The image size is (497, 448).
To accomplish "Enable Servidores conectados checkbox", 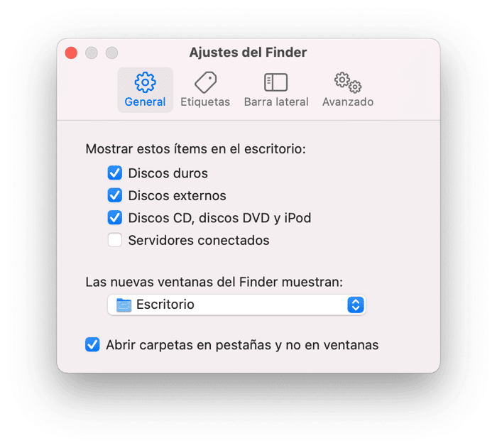I will click(x=115, y=240).
